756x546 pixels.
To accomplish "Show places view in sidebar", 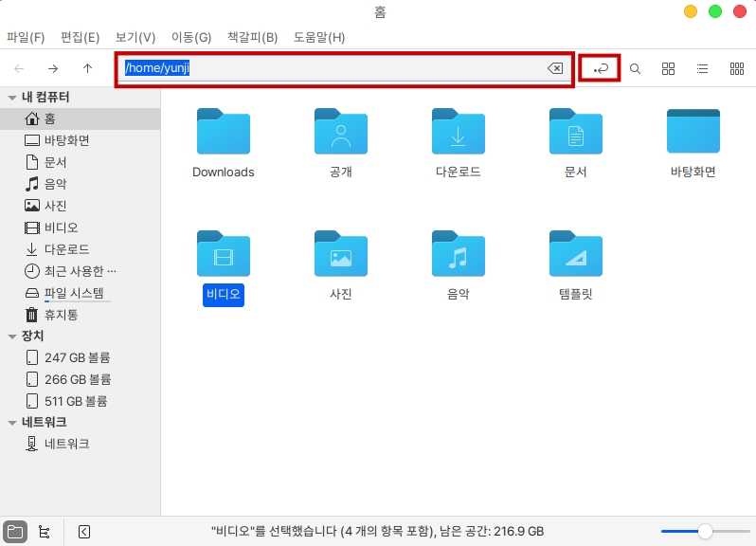I will point(15,532).
